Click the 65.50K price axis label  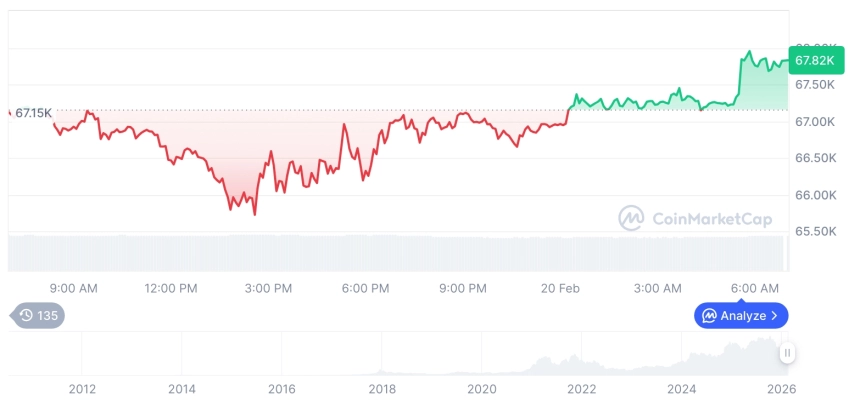(x=815, y=231)
